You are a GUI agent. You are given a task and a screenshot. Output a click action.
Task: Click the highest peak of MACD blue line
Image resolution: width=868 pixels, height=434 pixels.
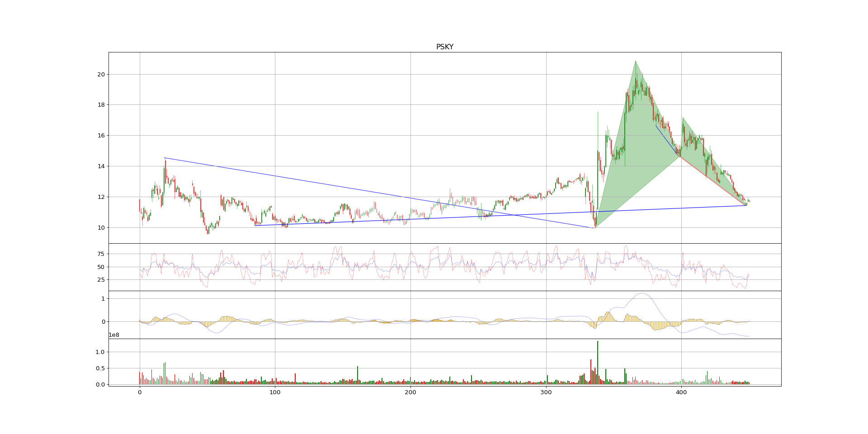coord(641,293)
